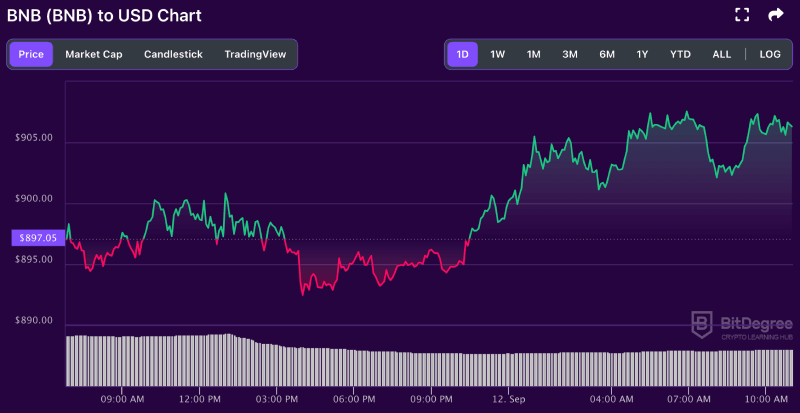Select the 1W time range

pos(497,54)
